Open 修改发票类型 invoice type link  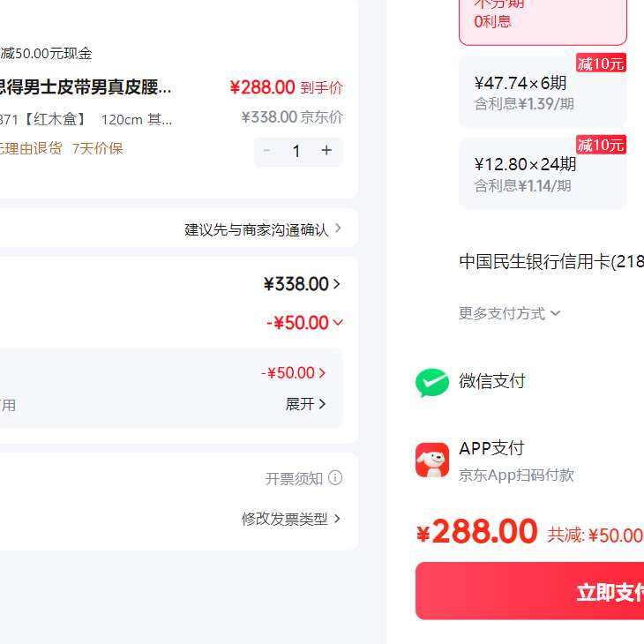[x=291, y=519]
